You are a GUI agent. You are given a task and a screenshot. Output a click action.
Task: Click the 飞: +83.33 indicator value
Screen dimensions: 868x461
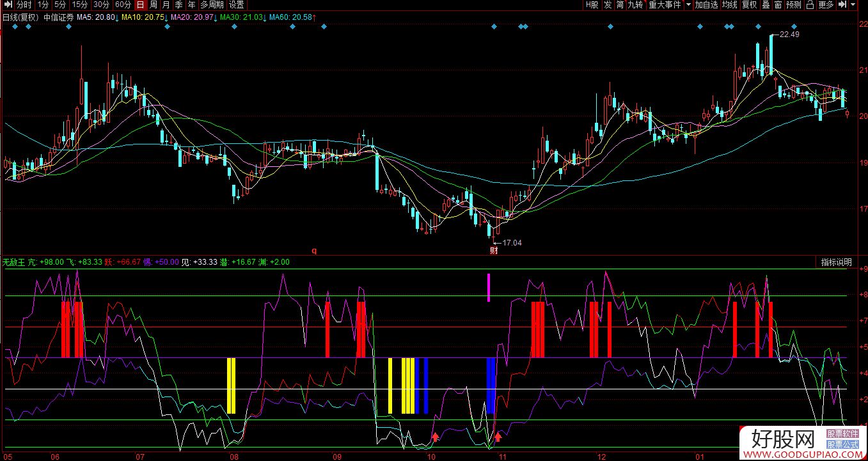[x=85, y=262]
